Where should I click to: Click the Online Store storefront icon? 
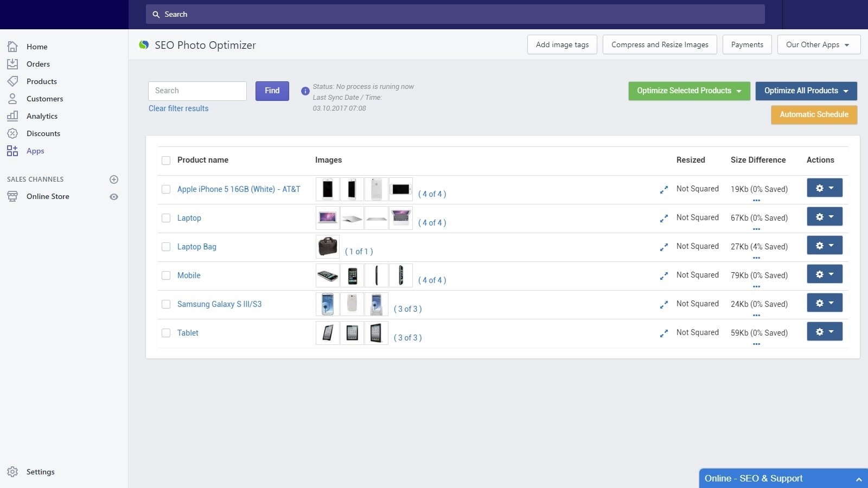tap(12, 196)
